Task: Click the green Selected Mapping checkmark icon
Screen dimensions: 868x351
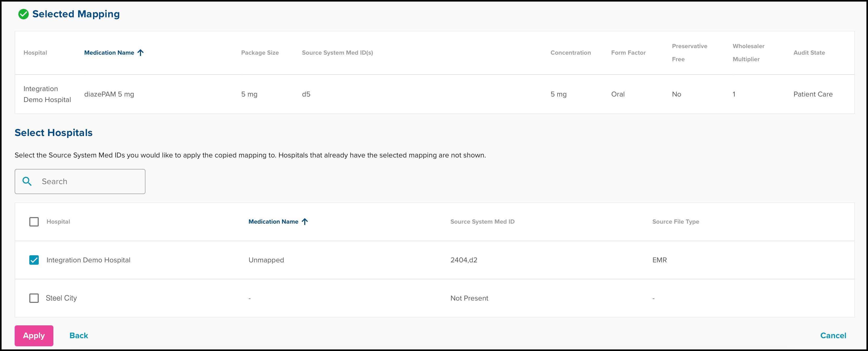Action: click(23, 14)
